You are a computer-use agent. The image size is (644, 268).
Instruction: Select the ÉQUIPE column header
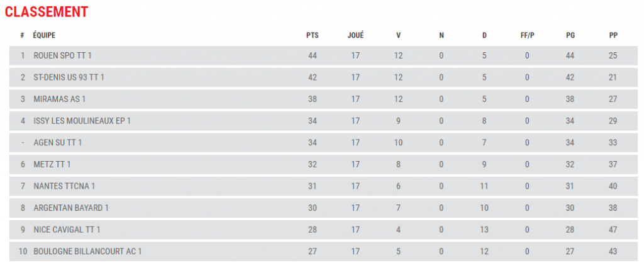tap(44, 35)
